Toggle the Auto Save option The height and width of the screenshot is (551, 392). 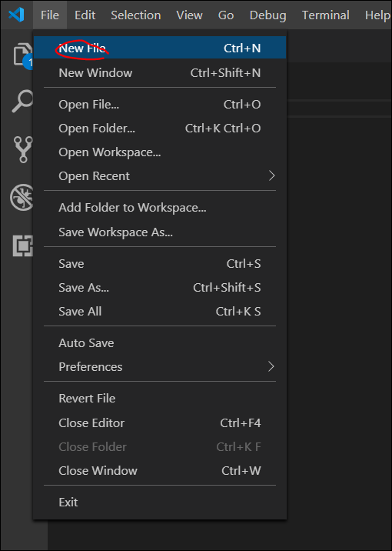point(160,343)
